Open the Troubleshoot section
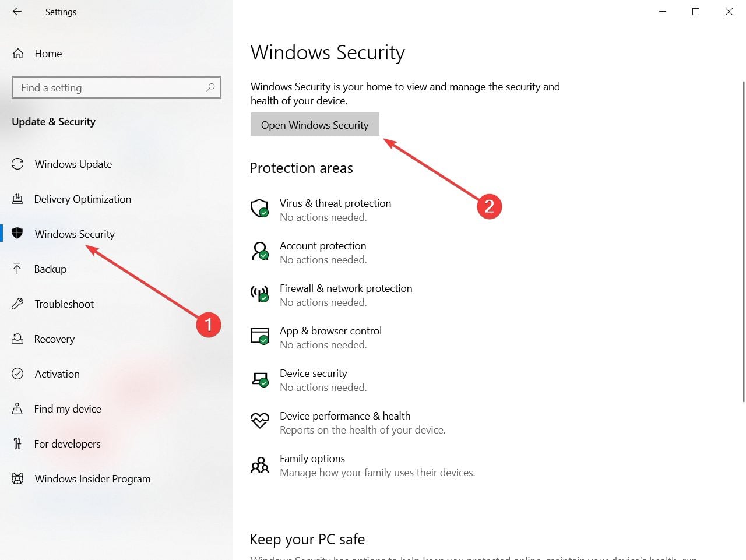The height and width of the screenshot is (560, 746). pyautogui.click(x=64, y=304)
